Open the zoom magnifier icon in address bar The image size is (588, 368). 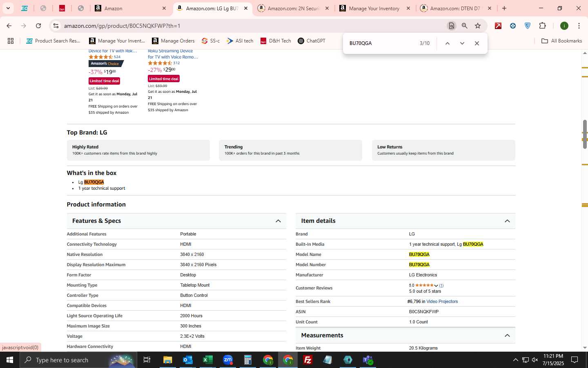tap(465, 26)
